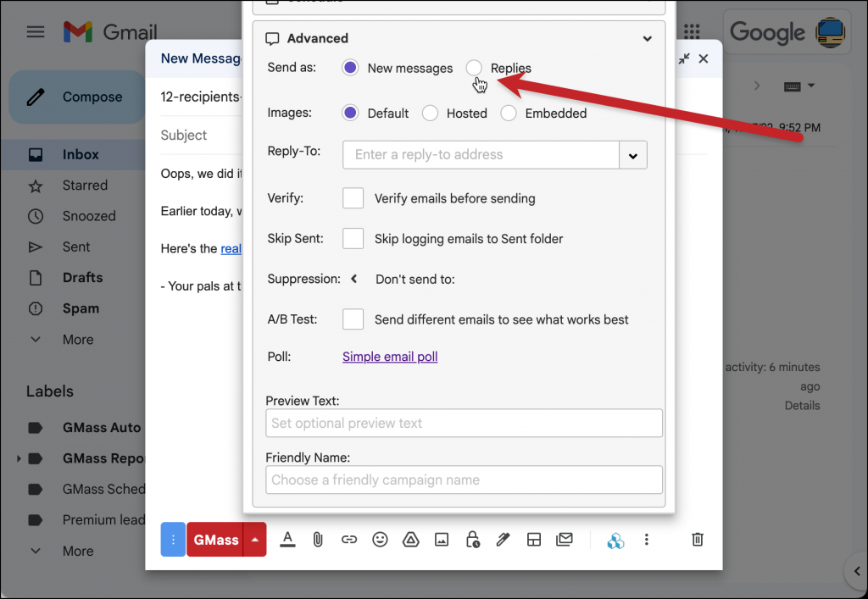Open text formatting options
Image resolution: width=868 pixels, height=599 pixels.
click(x=287, y=539)
